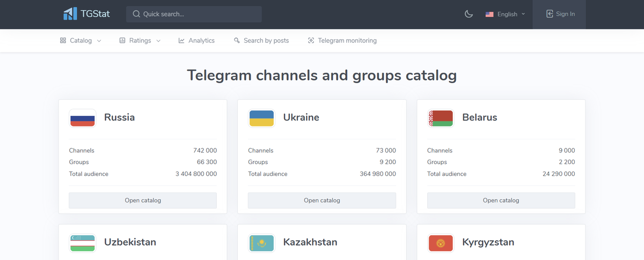The width and height of the screenshot is (644, 260).
Task: Click the Ratings bar chart icon
Action: pos(122,41)
